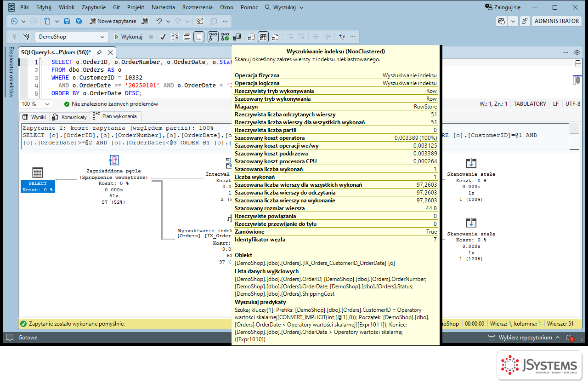Toggle IntelliSense in the query toolbar
588x384 pixels.
[x=199, y=37]
